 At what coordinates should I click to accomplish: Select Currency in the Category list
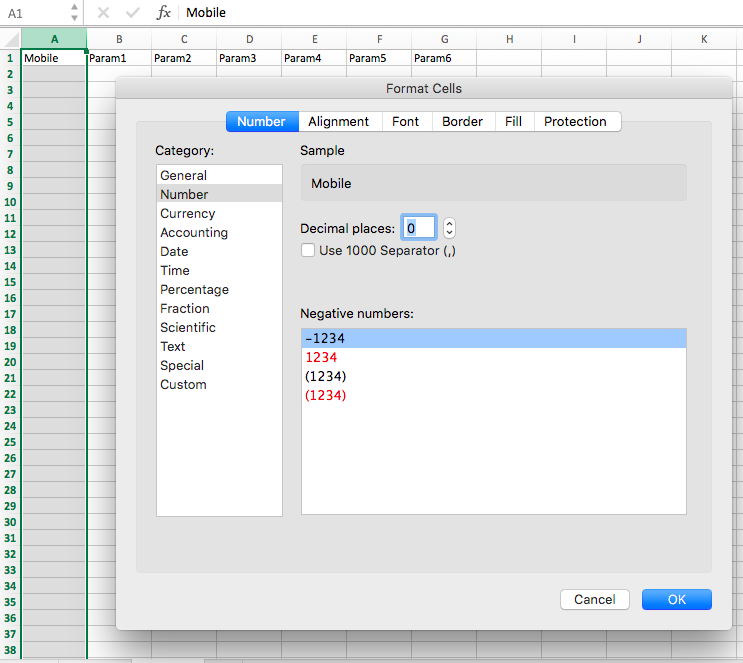point(187,213)
